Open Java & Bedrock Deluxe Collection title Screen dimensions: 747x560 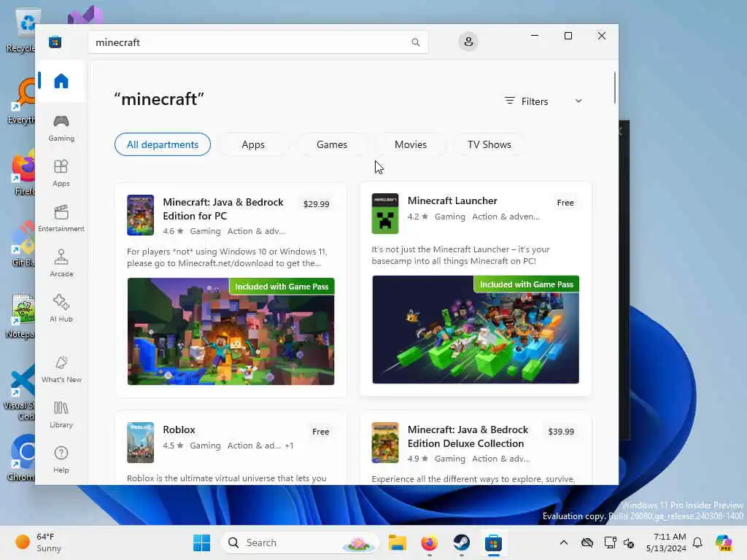coord(468,436)
